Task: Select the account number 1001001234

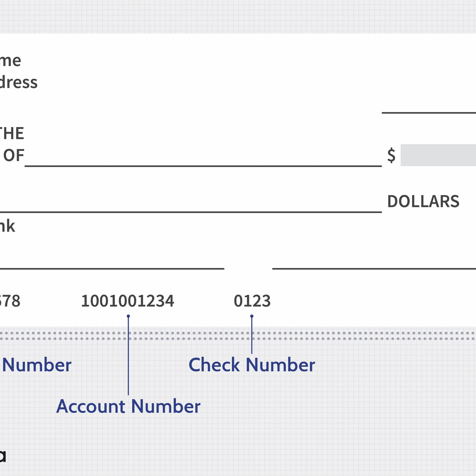Action: (x=128, y=301)
